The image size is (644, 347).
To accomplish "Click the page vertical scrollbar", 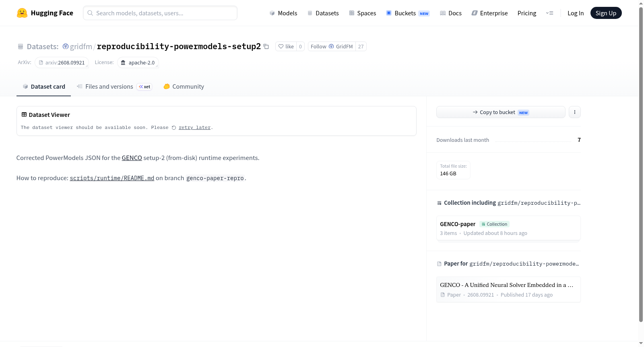I will [641, 164].
